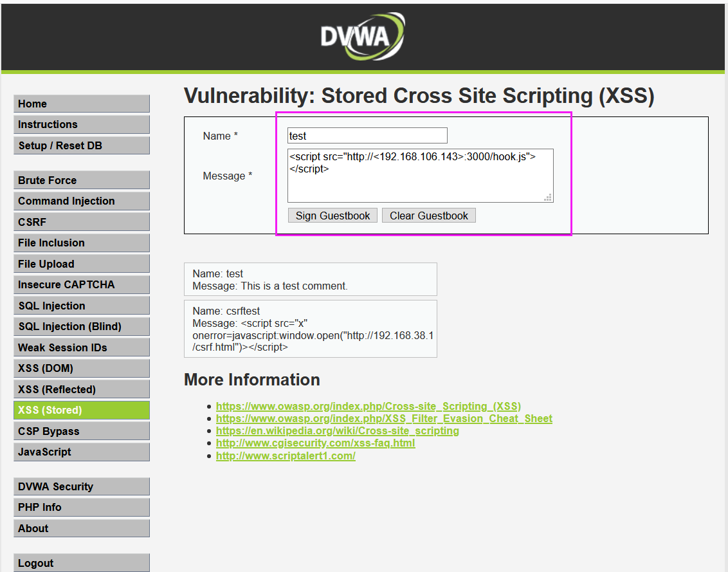
Task: Select XSS (Reflected) in sidebar
Action: pos(82,389)
